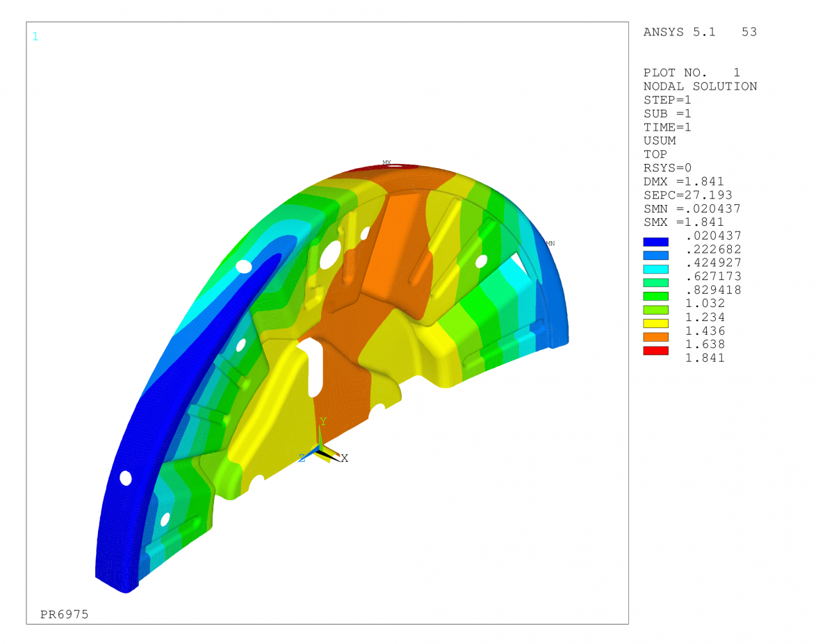
Task: Click the cyan legend swatch .424927
Action: pyautogui.click(x=655, y=269)
